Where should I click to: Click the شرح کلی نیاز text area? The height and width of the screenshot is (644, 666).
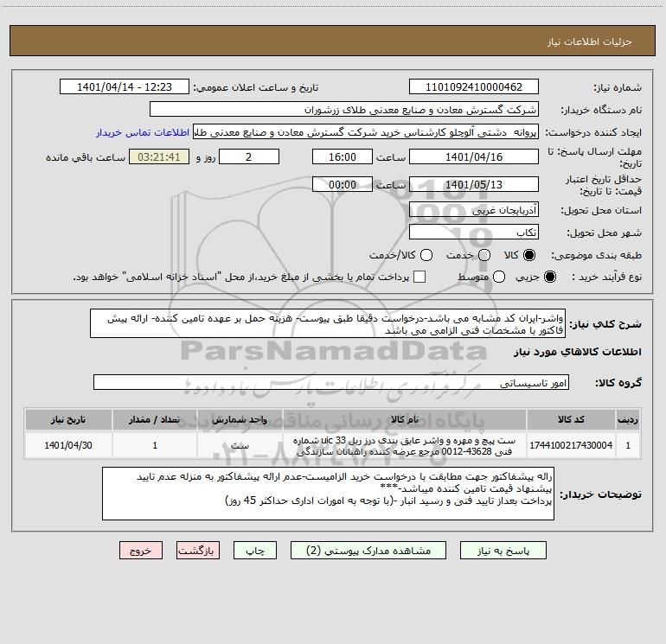(328, 324)
